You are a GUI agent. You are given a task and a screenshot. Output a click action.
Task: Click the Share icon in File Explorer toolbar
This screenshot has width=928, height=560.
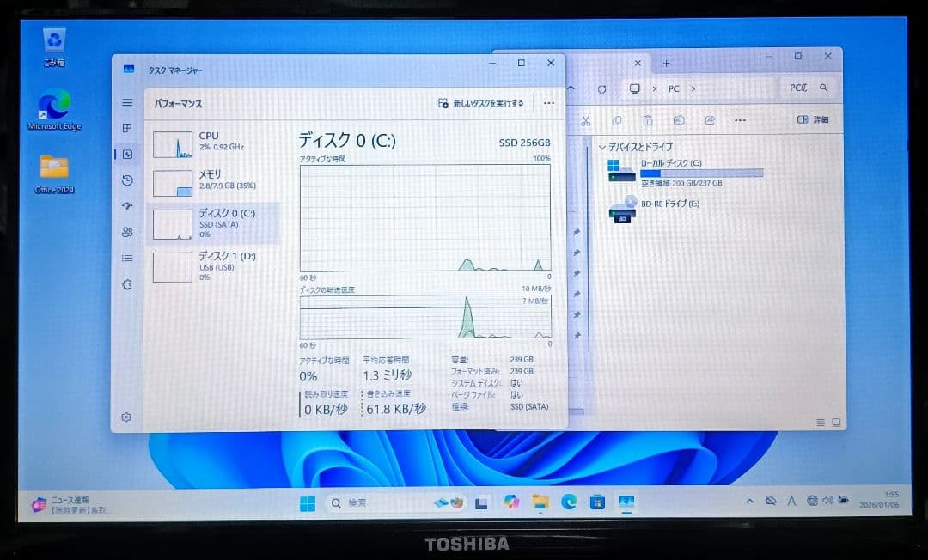(x=711, y=120)
